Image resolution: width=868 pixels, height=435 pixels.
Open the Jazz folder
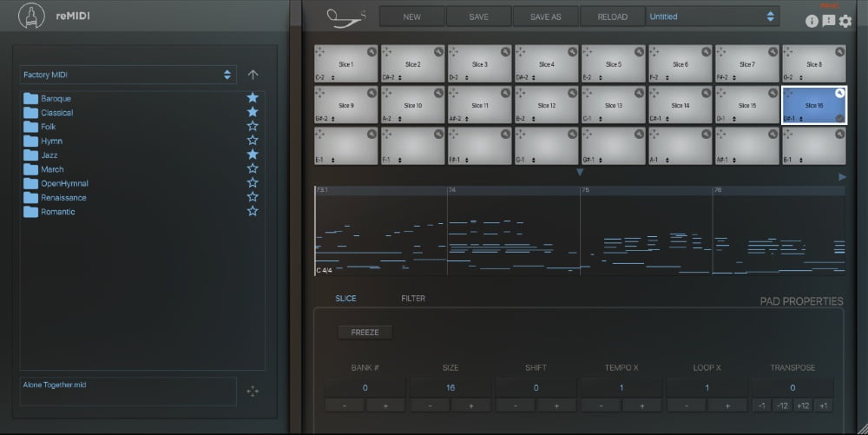pyautogui.click(x=49, y=155)
